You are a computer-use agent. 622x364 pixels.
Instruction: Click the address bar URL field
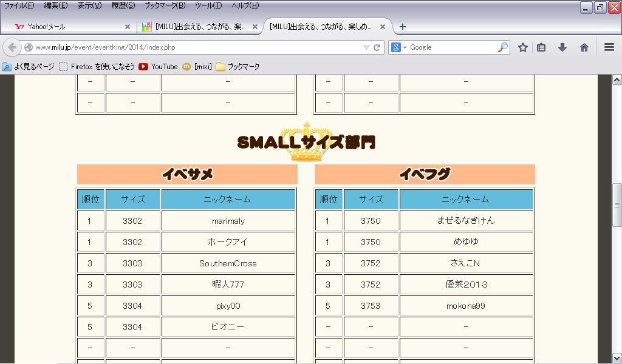(x=199, y=47)
